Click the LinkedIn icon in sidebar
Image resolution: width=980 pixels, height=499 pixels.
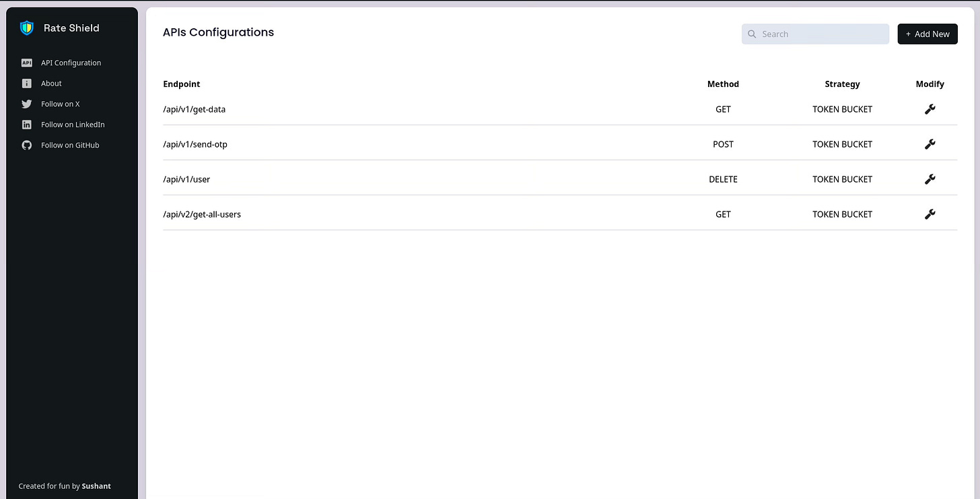click(x=27, y=125)
